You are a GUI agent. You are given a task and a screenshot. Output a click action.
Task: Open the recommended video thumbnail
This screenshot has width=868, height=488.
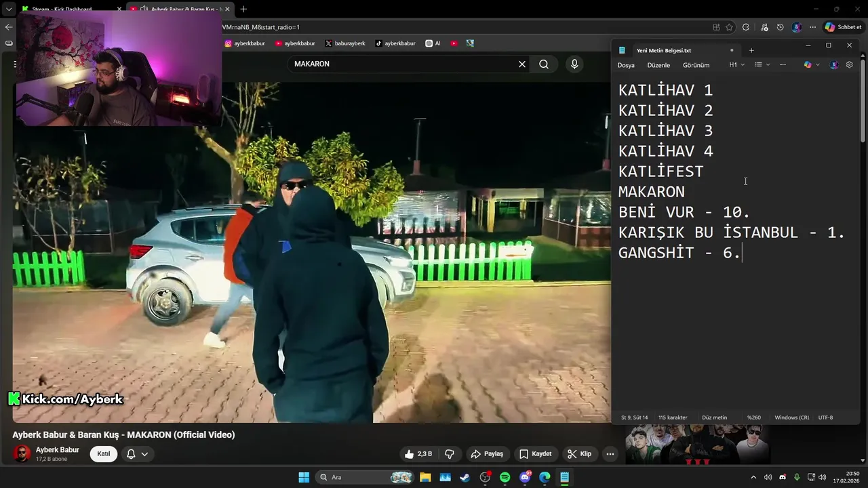click(x=697, y=445)
